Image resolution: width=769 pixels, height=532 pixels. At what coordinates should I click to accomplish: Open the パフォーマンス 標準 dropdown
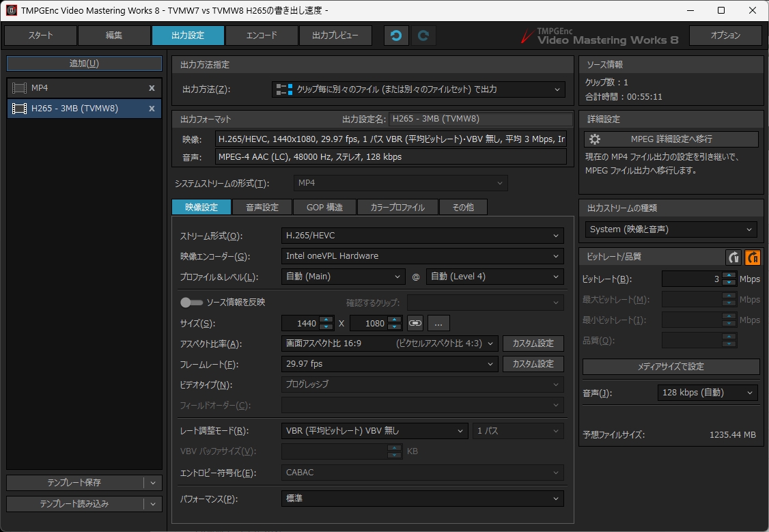pyautogui.click(x=422, y=499)
